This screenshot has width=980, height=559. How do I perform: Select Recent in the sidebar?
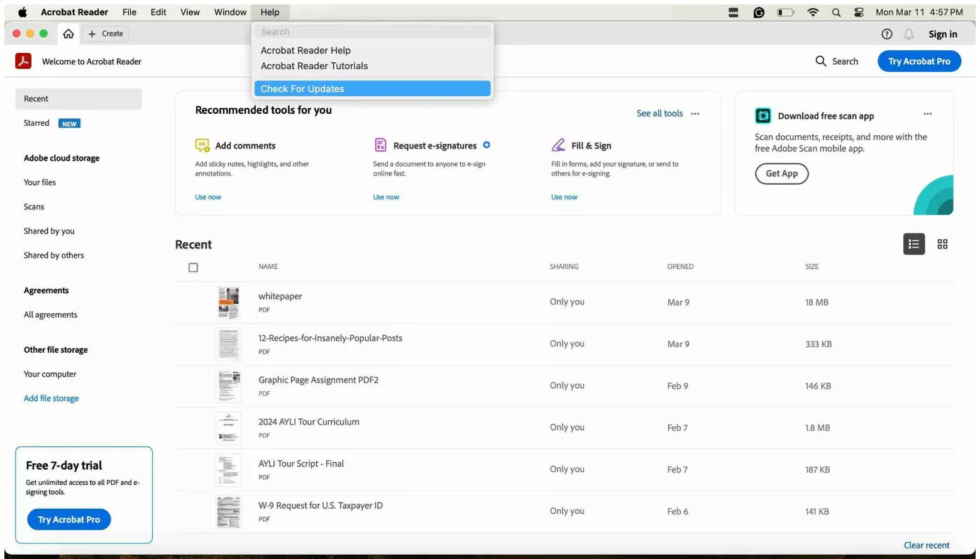79,99
